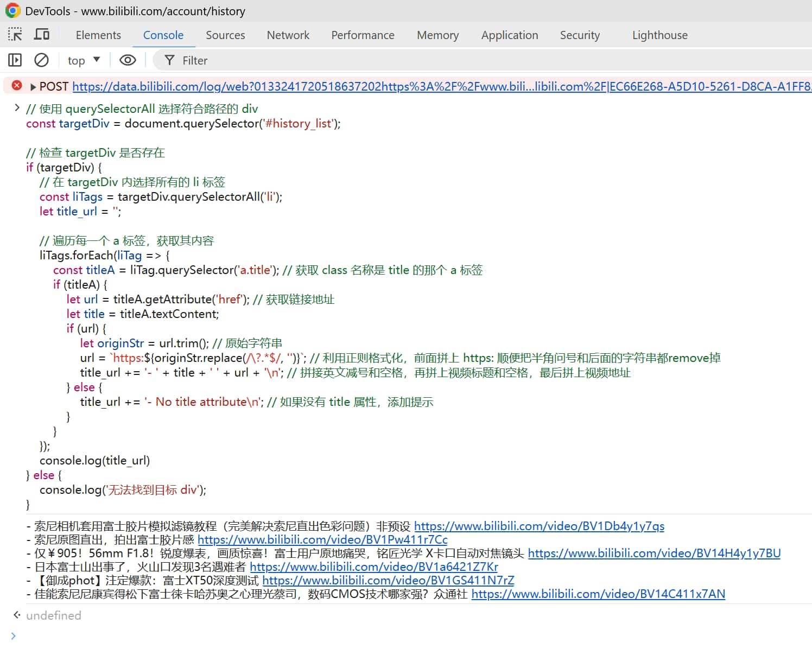Go to the Application tab
Screen dimensions: 812x649
[x=510, y=35]
